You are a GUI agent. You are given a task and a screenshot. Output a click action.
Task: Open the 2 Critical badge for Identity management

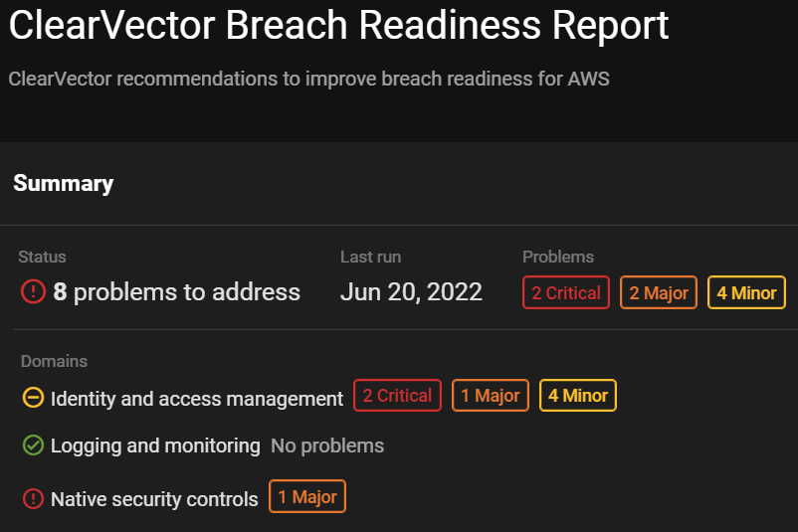coord(397,396)
